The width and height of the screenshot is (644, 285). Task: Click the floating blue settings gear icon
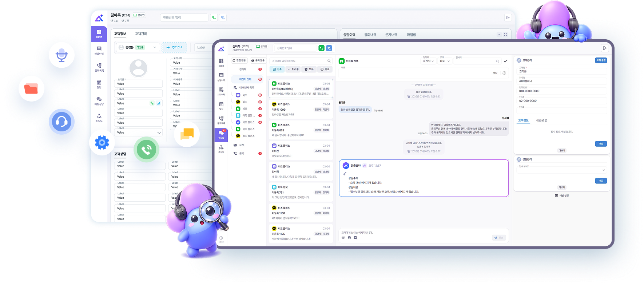(102, 142)
